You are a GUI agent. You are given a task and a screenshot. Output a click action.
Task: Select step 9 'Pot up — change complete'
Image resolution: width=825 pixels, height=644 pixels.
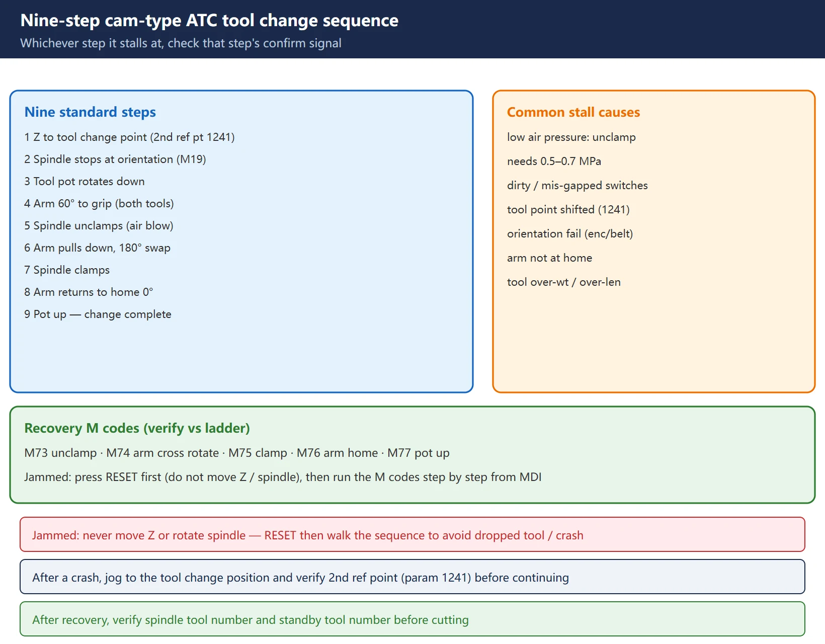tap(98, 314)
